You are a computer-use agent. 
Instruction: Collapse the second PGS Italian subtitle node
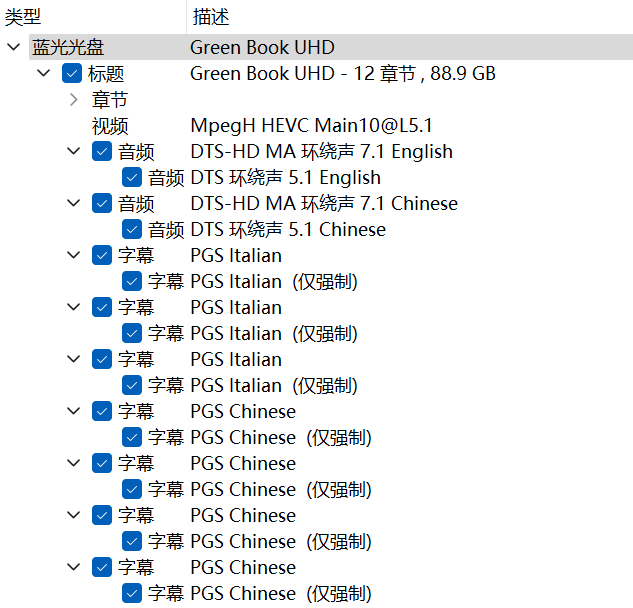pos(73,307)
